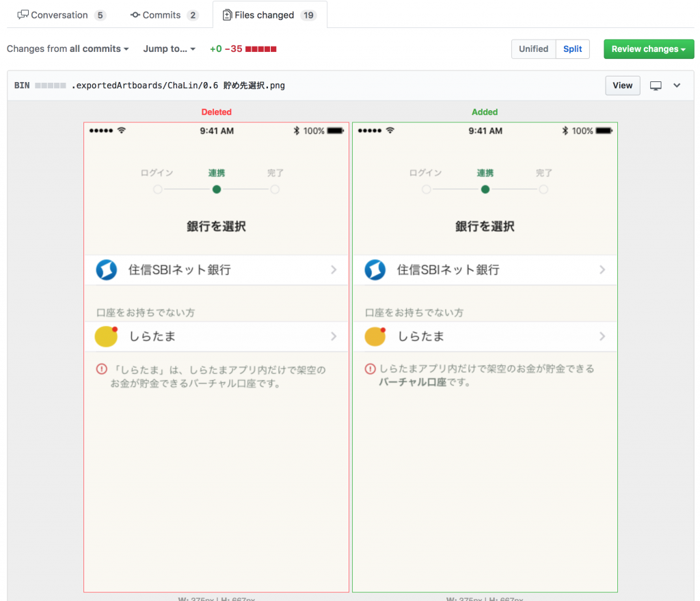Click 住信SBIネット銀行 label in Deleted image
Viewport: 700px width, 601px height.
pyautogui.click(x=180, y=269)
